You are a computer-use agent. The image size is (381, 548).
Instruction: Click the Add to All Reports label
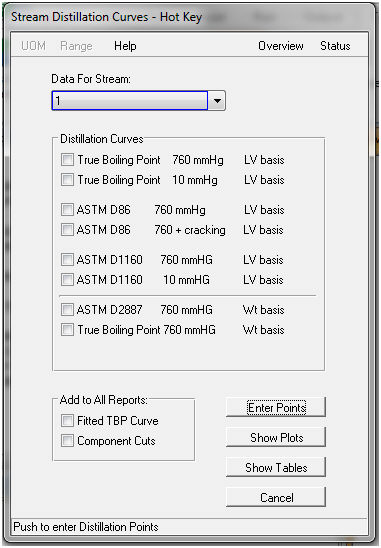103,400
